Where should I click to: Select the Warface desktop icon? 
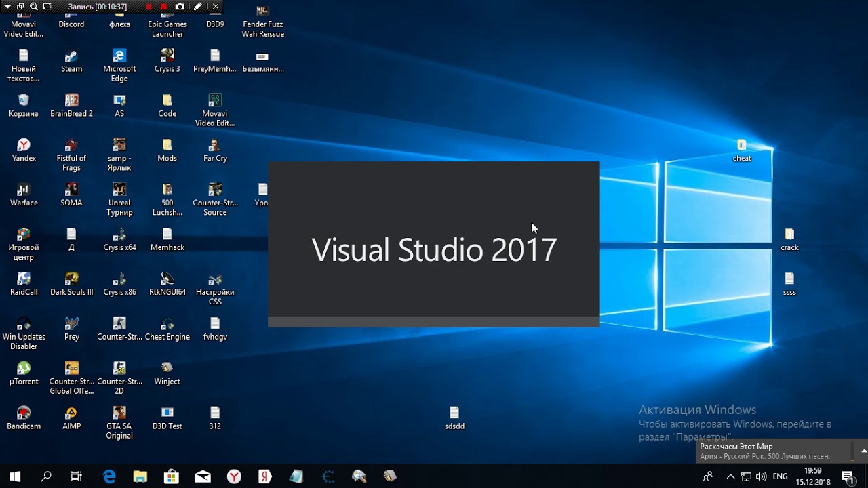click(24, 195)
